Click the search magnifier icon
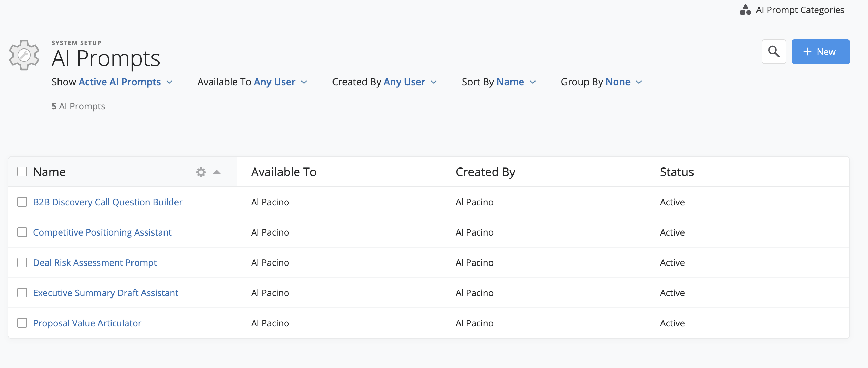 tap(774, 52)
